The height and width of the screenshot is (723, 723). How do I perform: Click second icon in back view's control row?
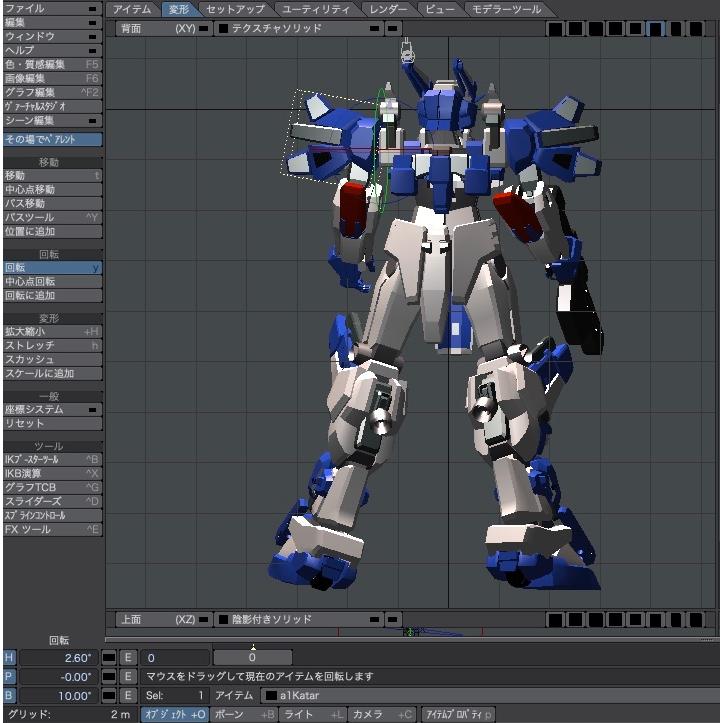tap(575, 29)
